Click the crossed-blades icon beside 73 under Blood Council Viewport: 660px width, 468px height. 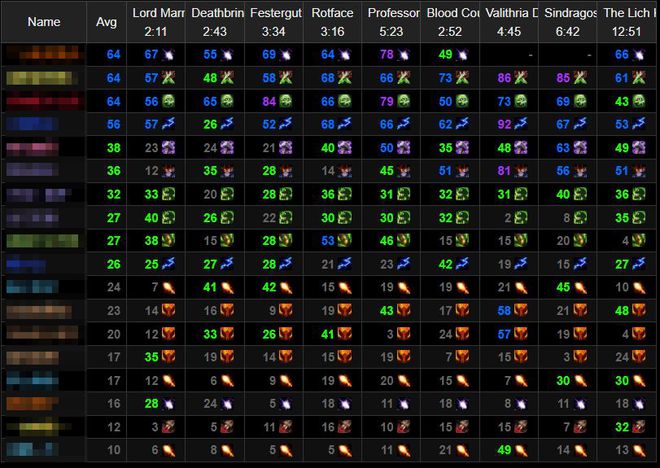pyautogui.click(x=463, y=78)
